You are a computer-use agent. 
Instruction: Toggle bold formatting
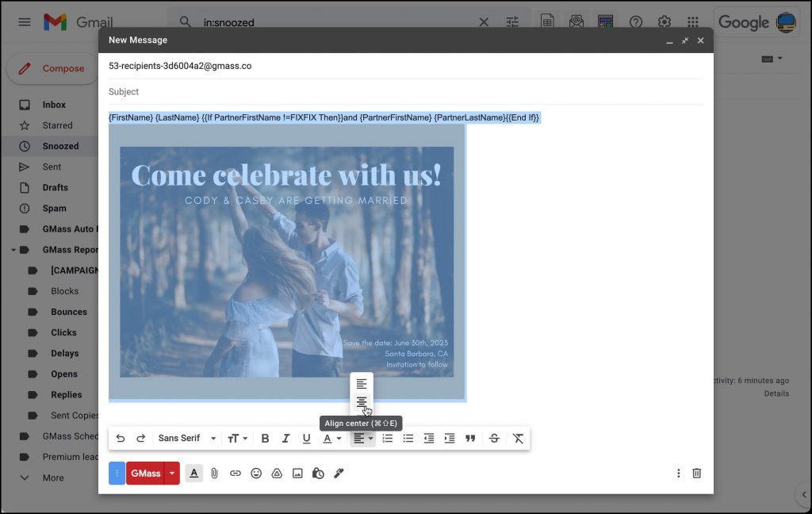265,438
